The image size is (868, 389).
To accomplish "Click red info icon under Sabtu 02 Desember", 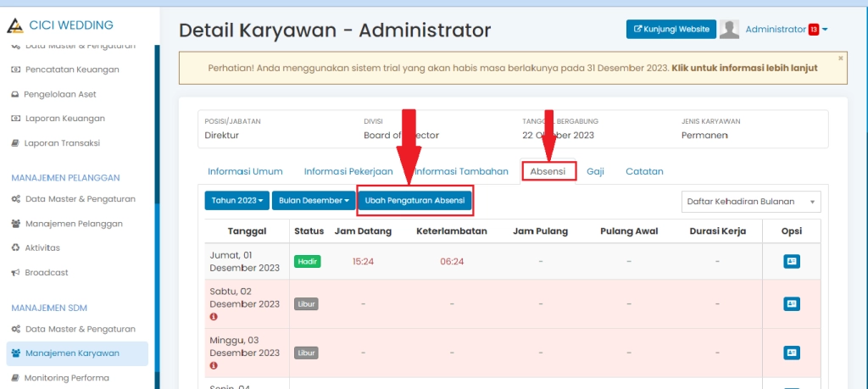I will pos(214,317).
